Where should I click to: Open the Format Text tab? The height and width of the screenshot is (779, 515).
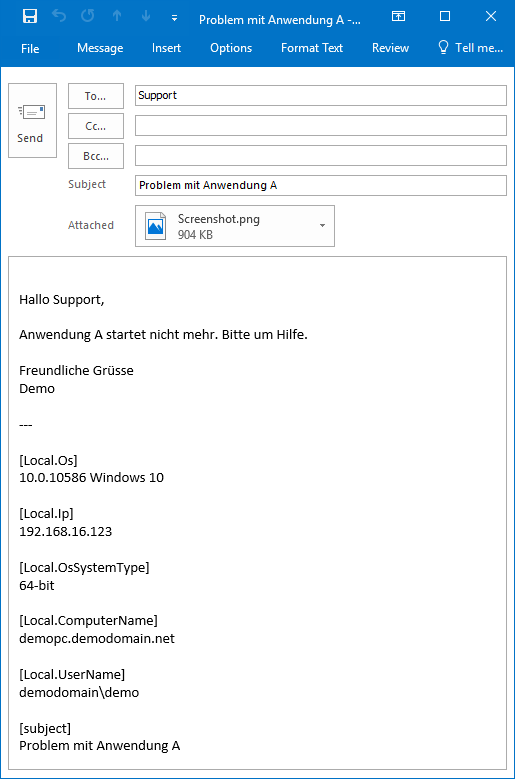tap(312, 48)
